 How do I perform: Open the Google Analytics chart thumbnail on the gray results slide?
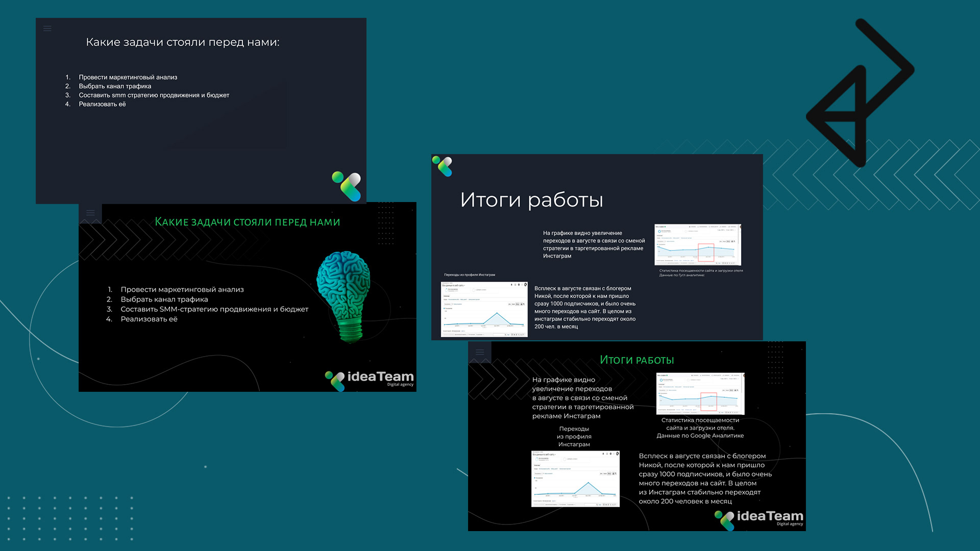pos(697,244)
